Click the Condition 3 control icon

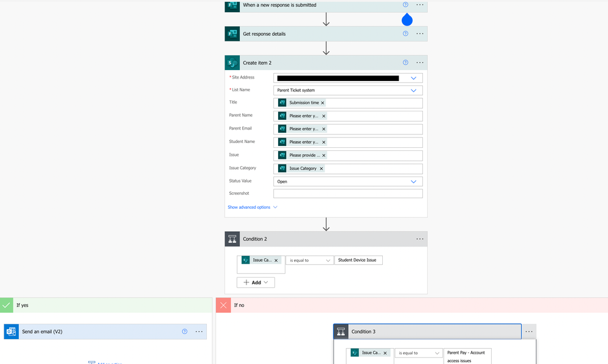click(x=341, y=332)
